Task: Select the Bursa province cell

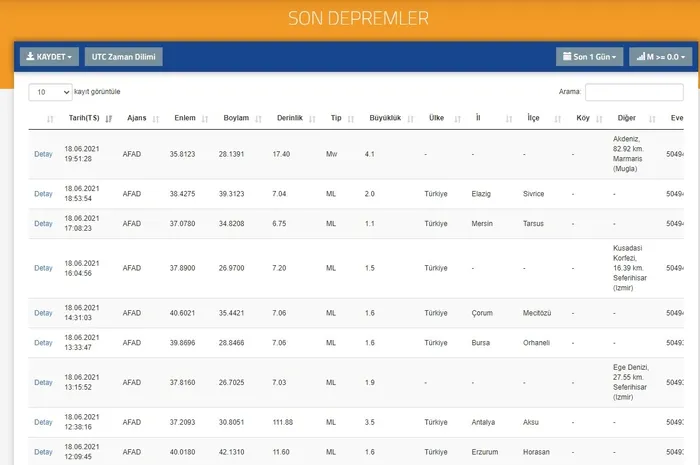Action: (480, 343)
